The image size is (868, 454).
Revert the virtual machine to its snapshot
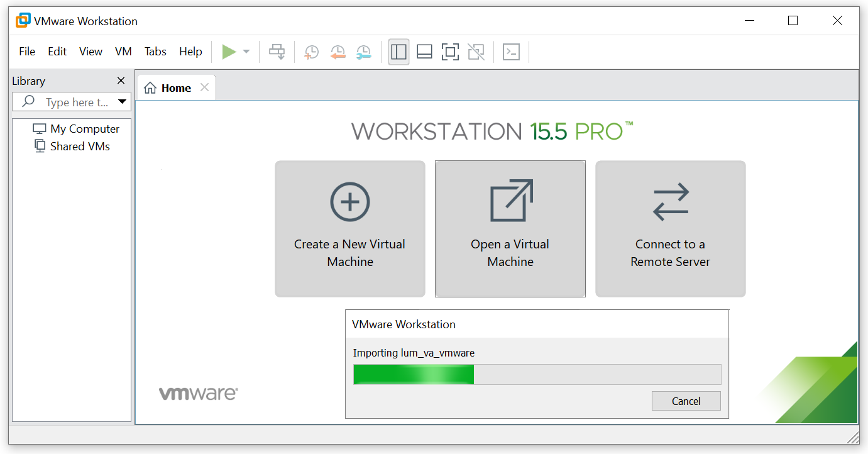(338, 52)
